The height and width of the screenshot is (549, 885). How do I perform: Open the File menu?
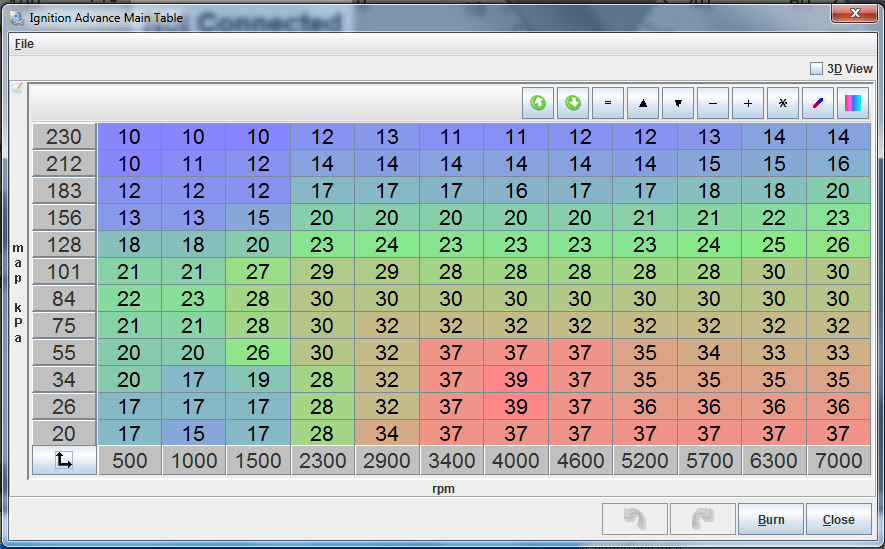click(24, 44)
